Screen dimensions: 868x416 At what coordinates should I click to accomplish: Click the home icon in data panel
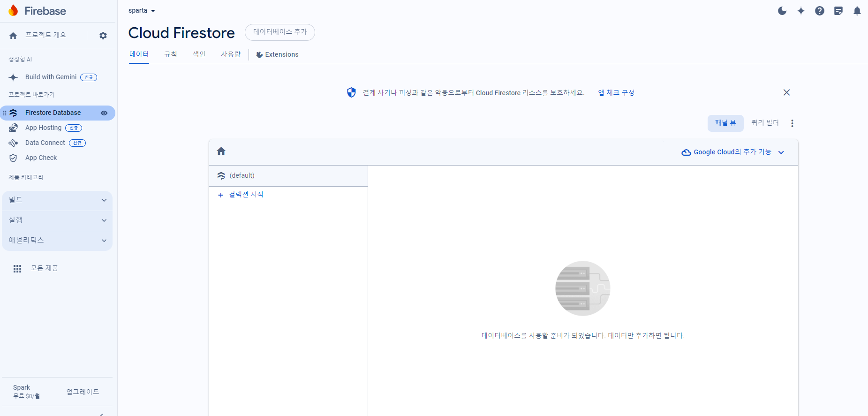tap(221, 151)
